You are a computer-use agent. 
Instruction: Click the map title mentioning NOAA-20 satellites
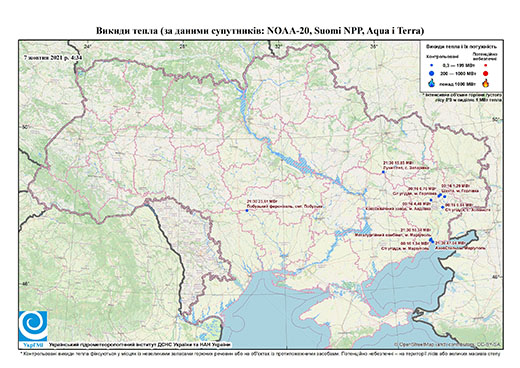coord(260,31)
